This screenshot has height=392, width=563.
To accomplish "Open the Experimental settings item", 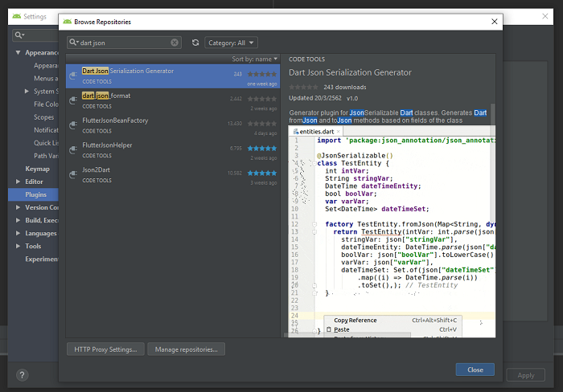I will (x=42, y=259).
